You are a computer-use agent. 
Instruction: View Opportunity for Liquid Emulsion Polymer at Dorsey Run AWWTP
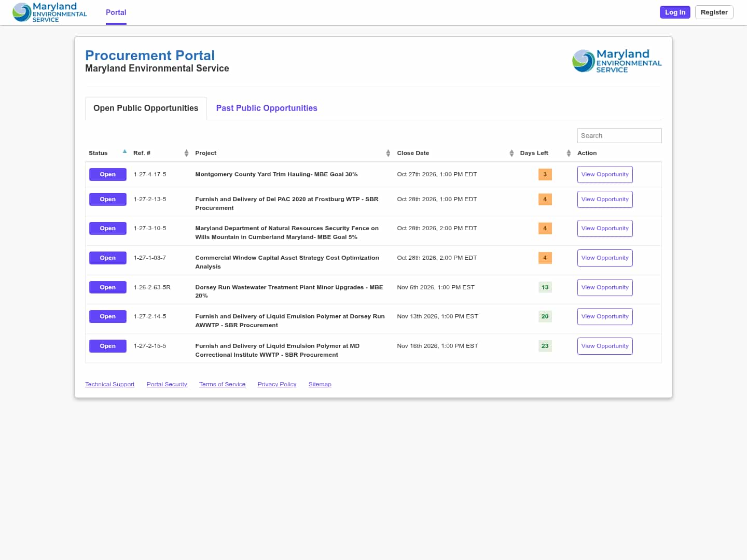pos(605,317)
